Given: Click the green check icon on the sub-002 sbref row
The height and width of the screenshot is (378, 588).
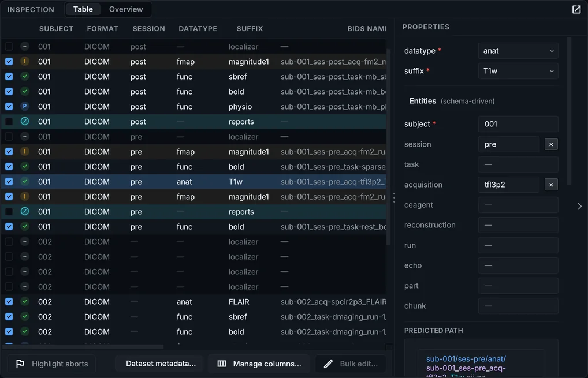Looking at the screenshot, I should coord(25,317).
